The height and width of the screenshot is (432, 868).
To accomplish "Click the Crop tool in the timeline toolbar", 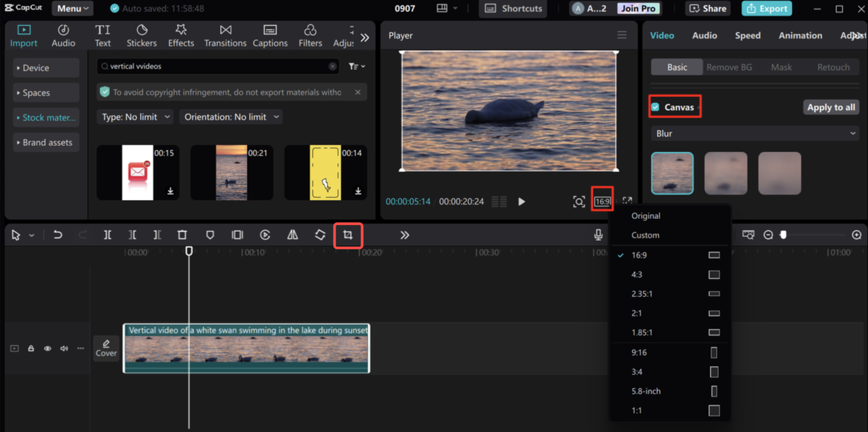I will 348,235.
